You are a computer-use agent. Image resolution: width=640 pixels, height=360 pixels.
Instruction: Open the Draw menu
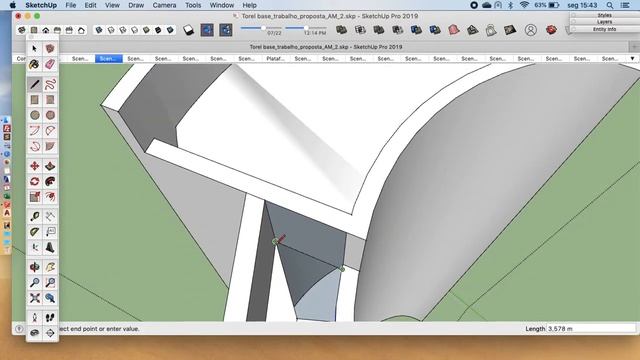[136, 5]
